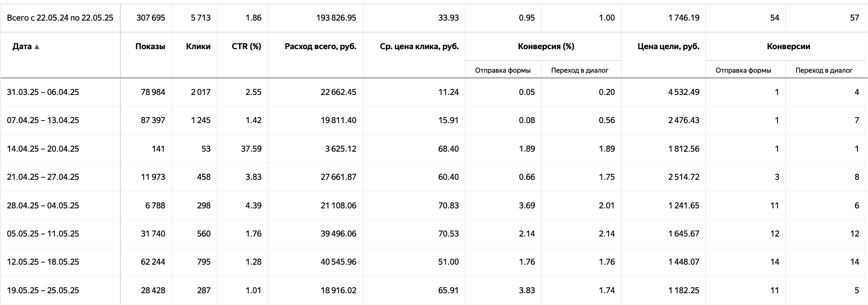Click the sort arrow next to Дата
This screenshot has width=868, height=305.
37,47
